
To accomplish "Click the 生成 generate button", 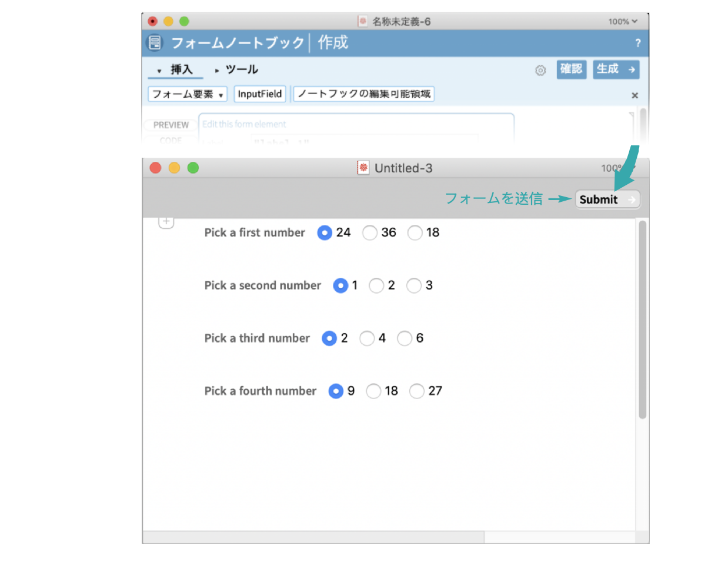I will click(615, 69).
